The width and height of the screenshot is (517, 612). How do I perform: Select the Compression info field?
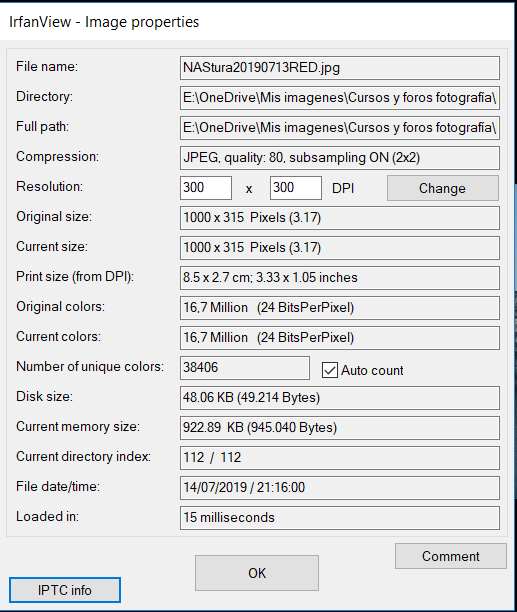tap(339, 158)
